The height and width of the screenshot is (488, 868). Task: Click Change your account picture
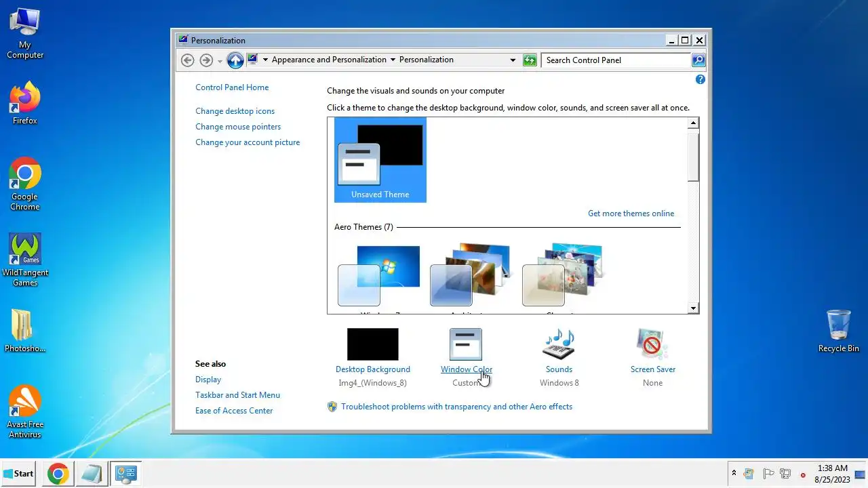tap(248, 142)
